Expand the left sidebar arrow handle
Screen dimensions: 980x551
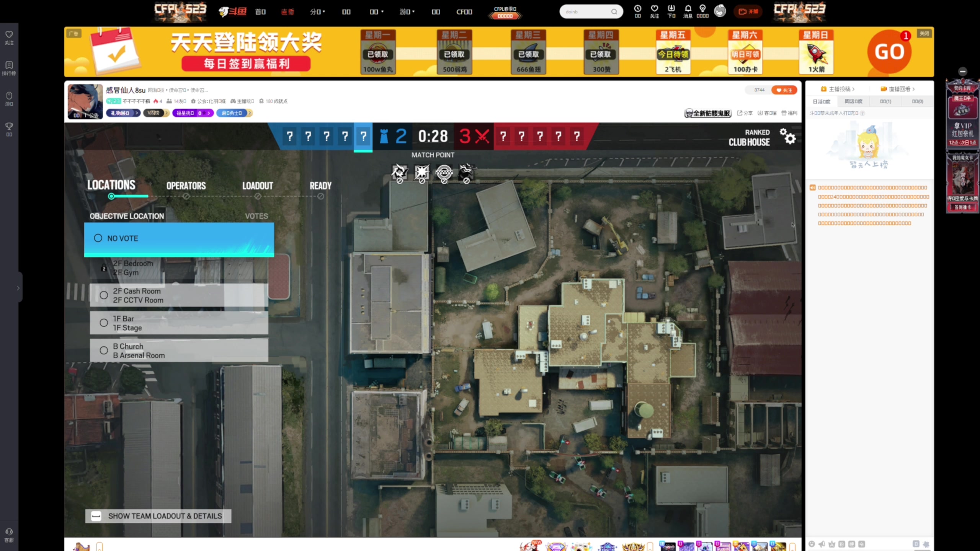18,288
